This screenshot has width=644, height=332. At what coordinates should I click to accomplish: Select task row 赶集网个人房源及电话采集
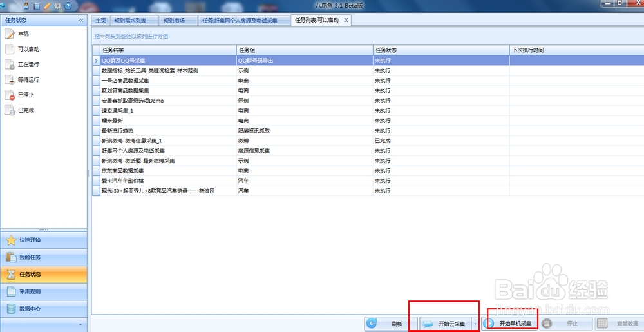pyautogui.click(x=368, y=151)
